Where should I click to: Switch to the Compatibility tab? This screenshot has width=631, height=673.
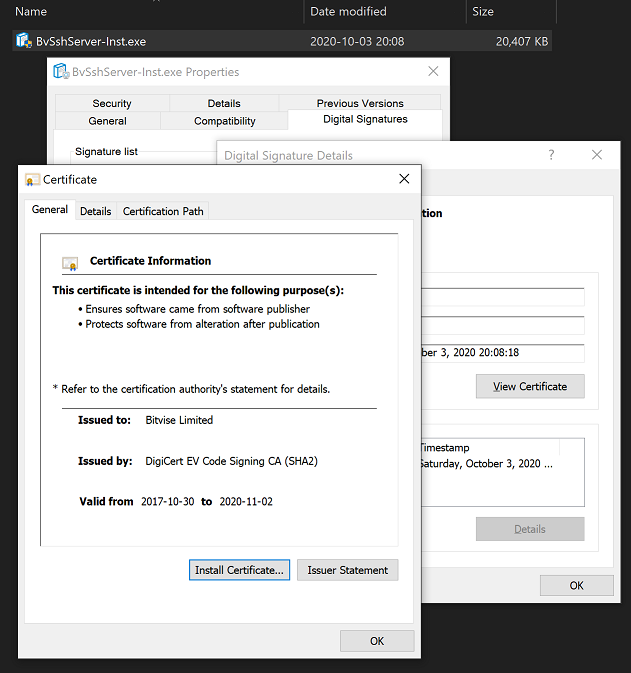pos(225,121)
